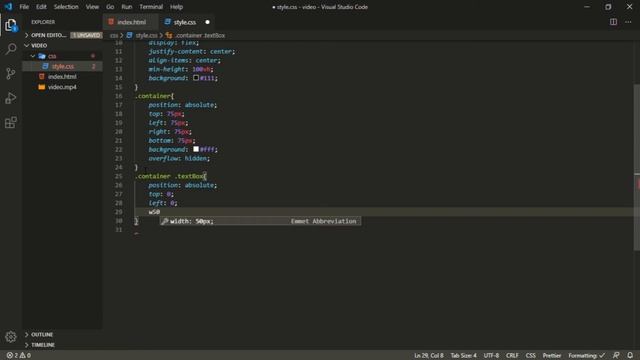Open the Explorer view in activity bar

(x=11, y=25)
